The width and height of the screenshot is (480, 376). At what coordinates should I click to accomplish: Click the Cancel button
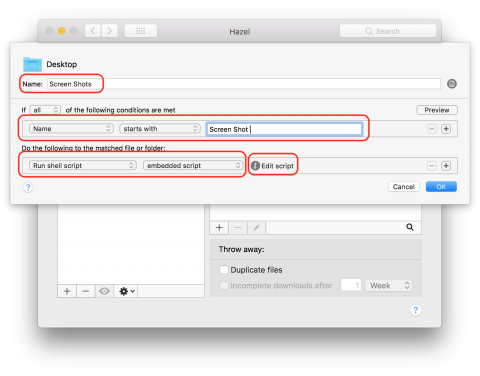point(404,187)
